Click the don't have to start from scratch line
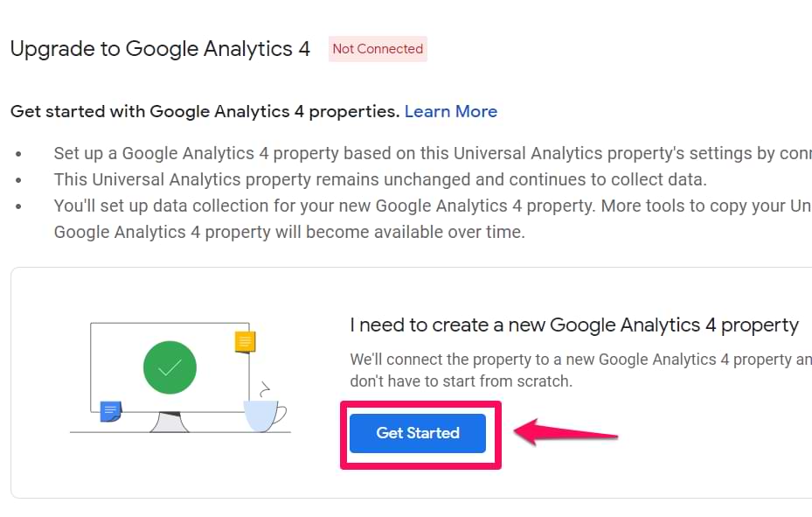Image resolution: width=812 pixels, height=517 pixels. (x=461, y=381)
